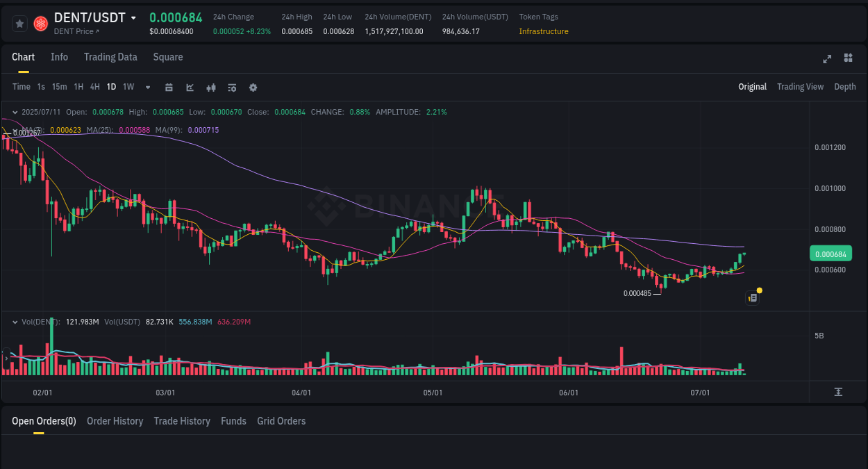Open the chart settings gear icon
Viewport: 868px width, 469px height.
coord(252,87)
